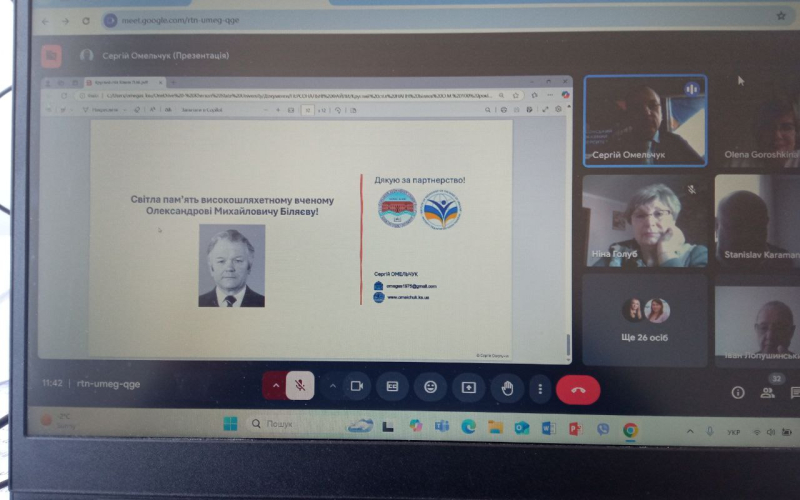Screen dimensions: 800x500
Task: Open the meeting details info icon
Action: click(x=738, y=393)
